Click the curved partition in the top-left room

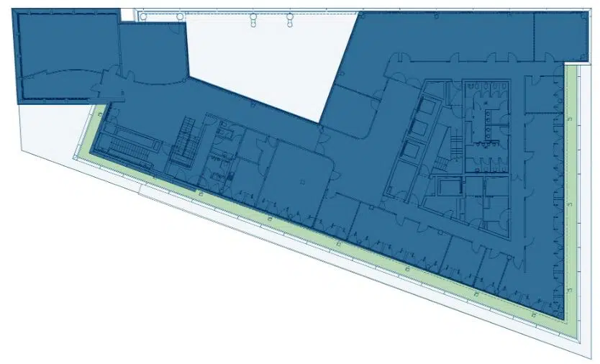(x=65, y=72)
